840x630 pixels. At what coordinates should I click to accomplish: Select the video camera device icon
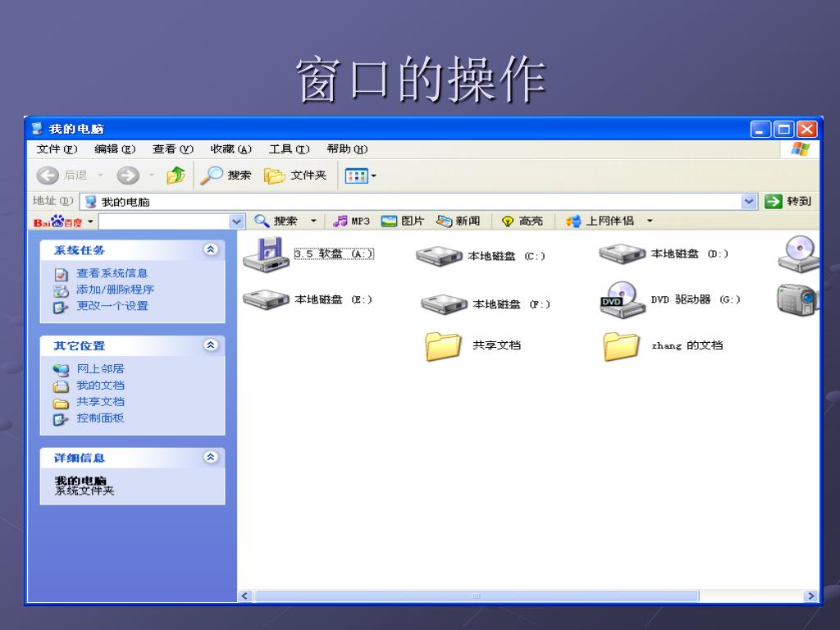pyautogui.click(x=797, y=299)
